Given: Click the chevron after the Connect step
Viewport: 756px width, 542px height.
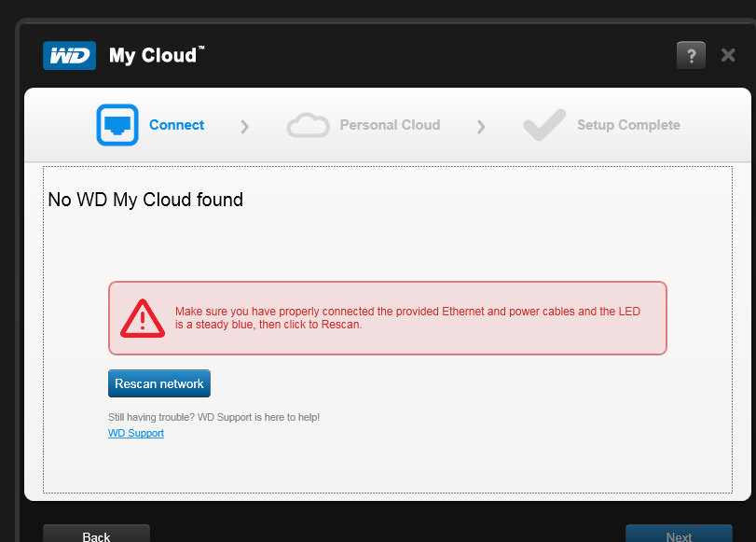Looking at the screenshot, I should (245, 126).
